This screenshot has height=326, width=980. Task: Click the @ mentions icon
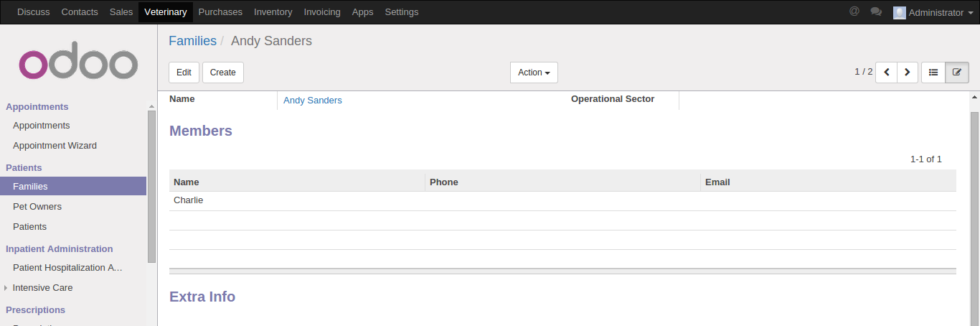click(854, 11)
